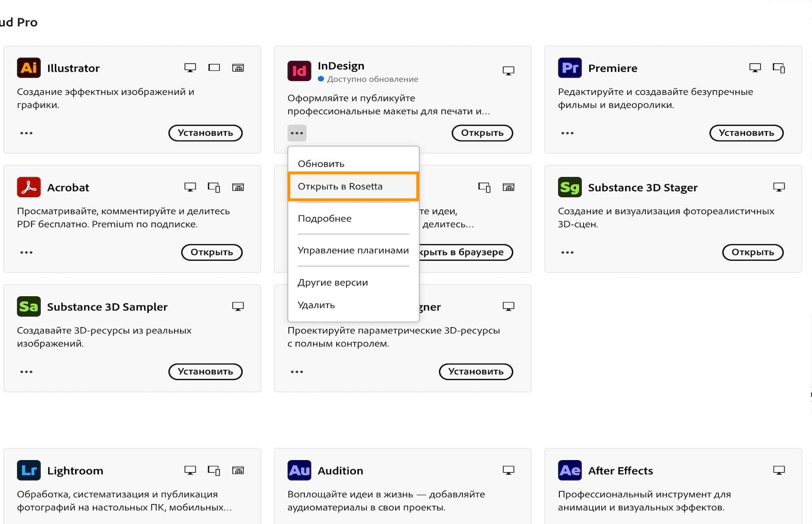Screen dimensions: 812x524
Task: Click the InDesign app name text
Action: click(341, 66)
